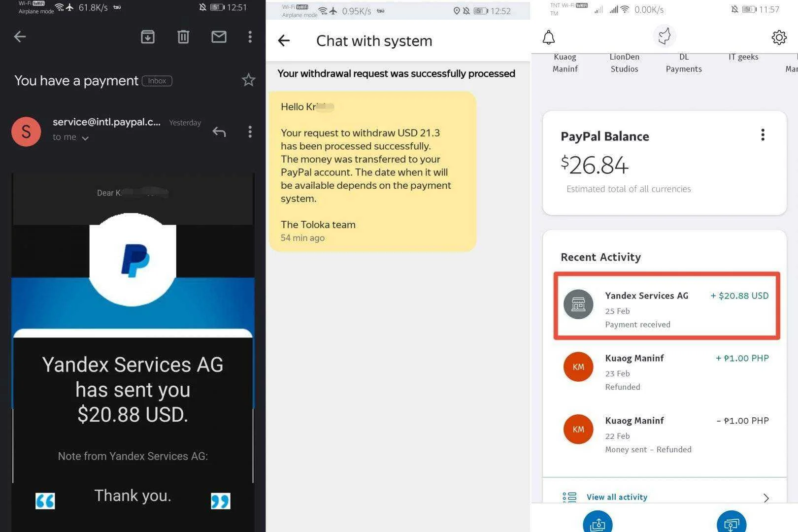Viewport: 798px width, 532px height.
Task: Tap the KM avatar on the 22 Feb row
Action: click(578, 429)
